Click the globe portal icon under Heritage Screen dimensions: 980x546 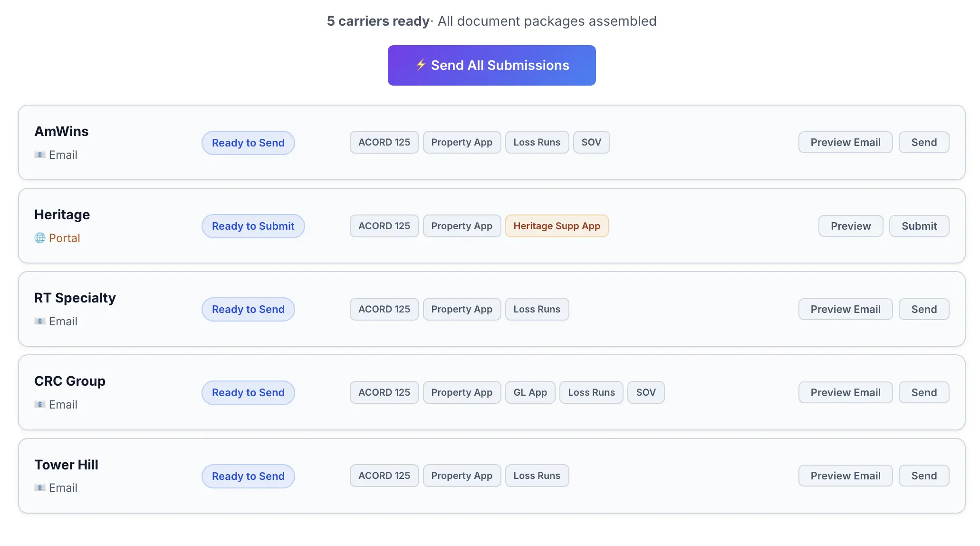click(x=40, y=238)
